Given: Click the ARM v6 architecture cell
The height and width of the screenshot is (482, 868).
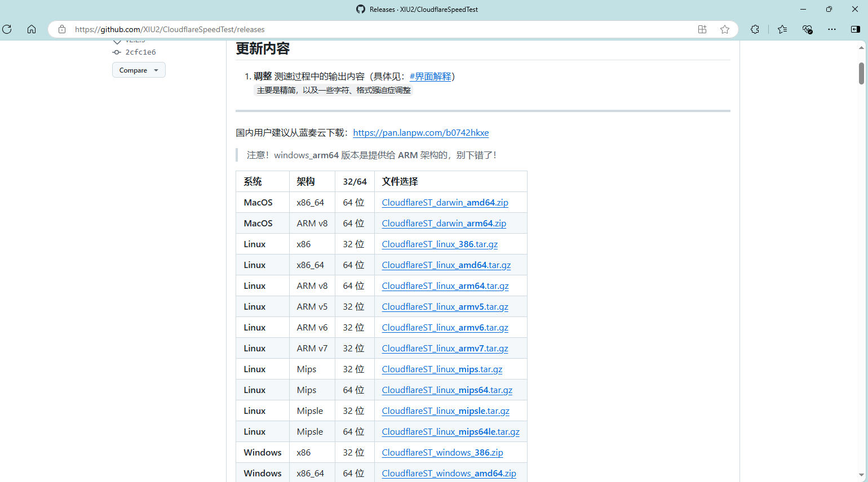Looking at the screenshot, I should coord(312,327).
